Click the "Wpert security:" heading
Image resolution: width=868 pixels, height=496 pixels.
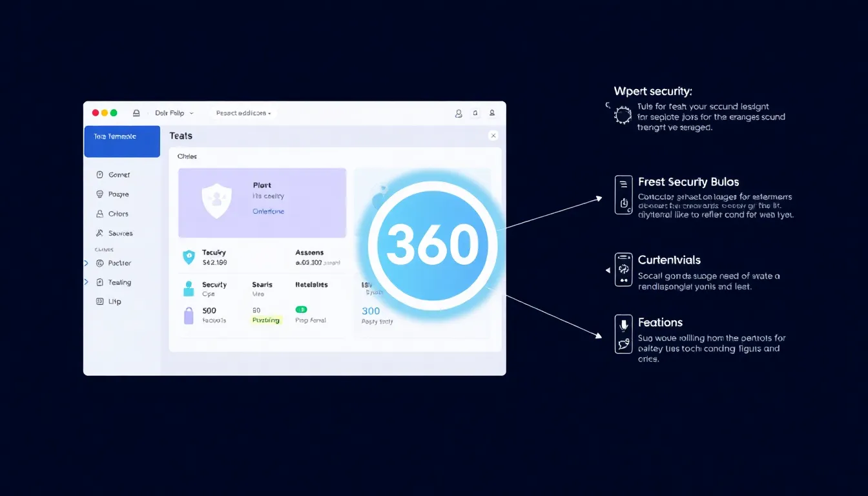pyautogui.click(x=653, y=92)
